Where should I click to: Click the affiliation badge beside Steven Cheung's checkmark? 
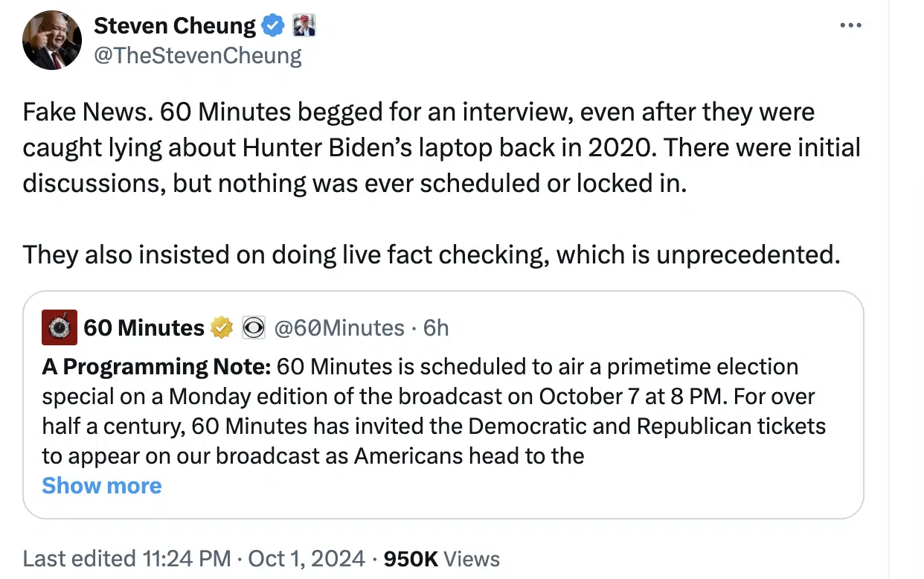304,26
